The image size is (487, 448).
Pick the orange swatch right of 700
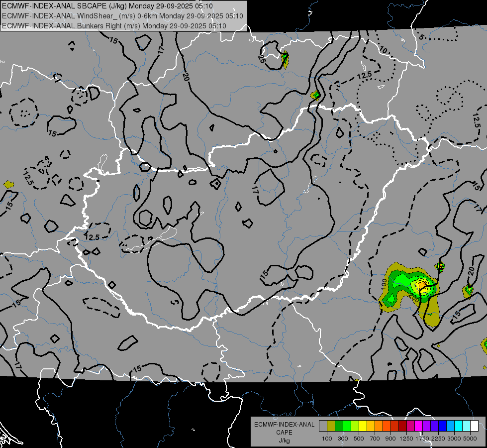tap(379, 426)
